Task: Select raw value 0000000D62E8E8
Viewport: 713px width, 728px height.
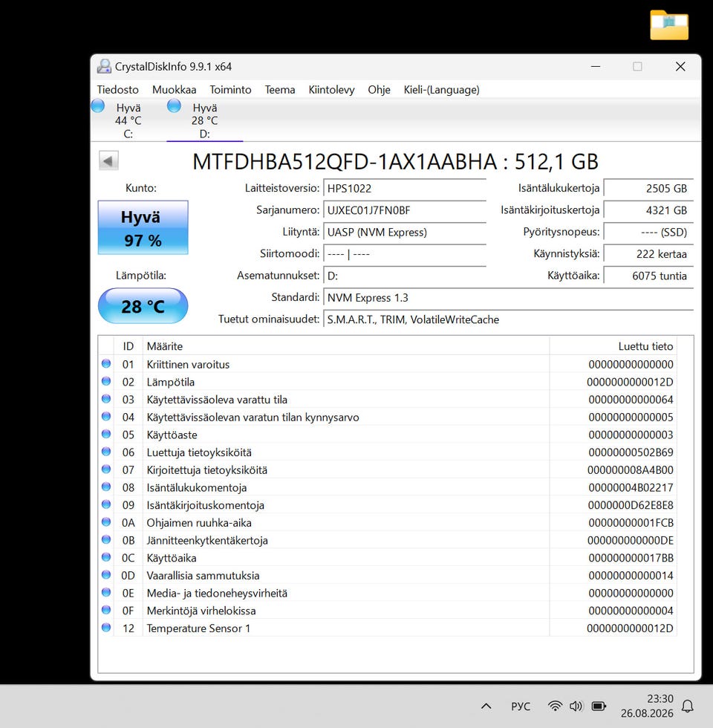Action: [x=631, y=505]
